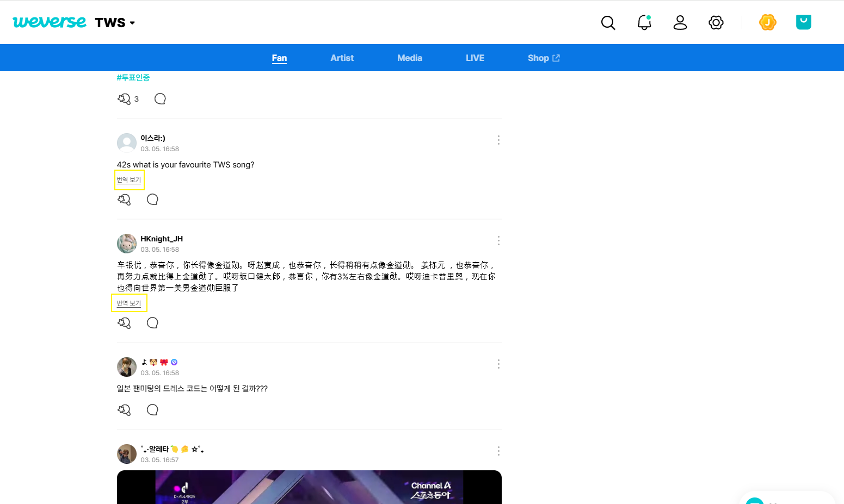Open more options for HKnight_JH post

click(x=498, y=241)
